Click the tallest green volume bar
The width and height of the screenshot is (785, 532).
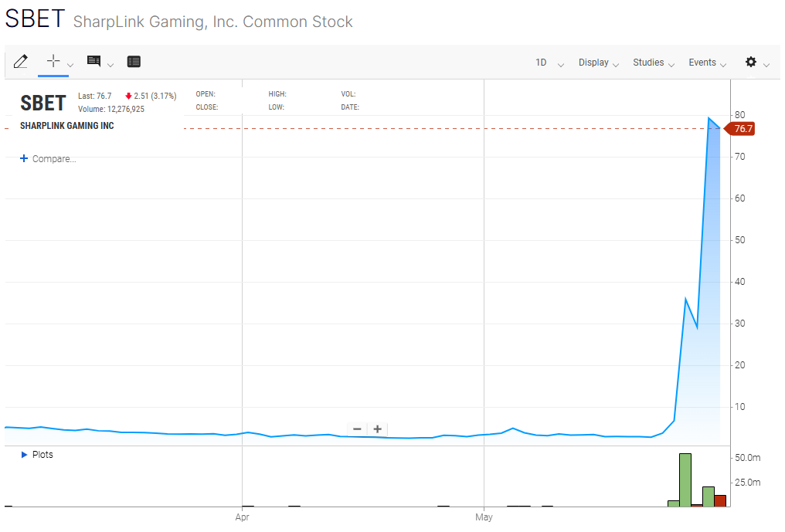coord(685,479)
